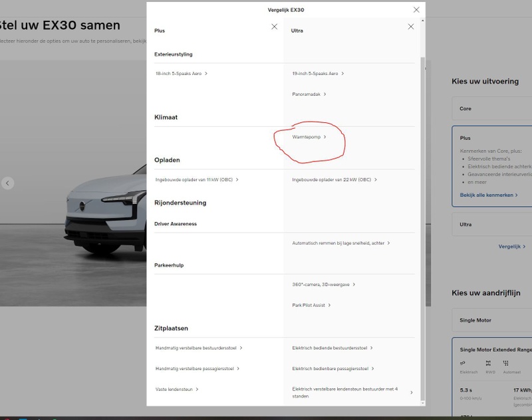Image resolution: width=532 pixels, height=420 pixels.
Task: Select the Plus trim card
Action: click(492, 166)
